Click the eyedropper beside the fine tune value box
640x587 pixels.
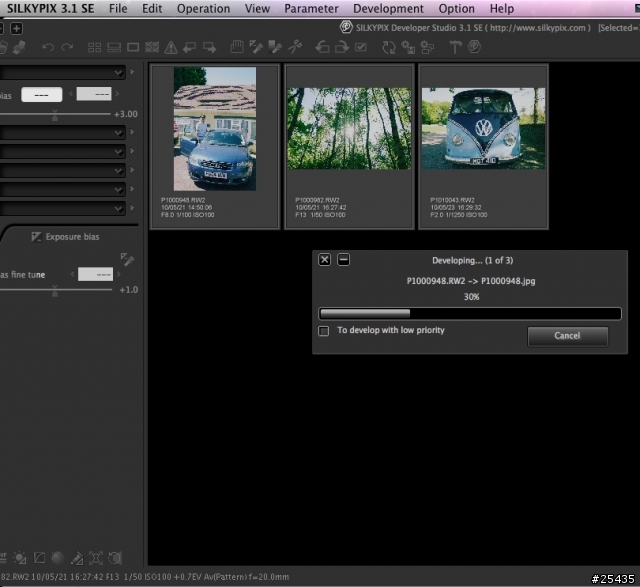coord(127,259)
